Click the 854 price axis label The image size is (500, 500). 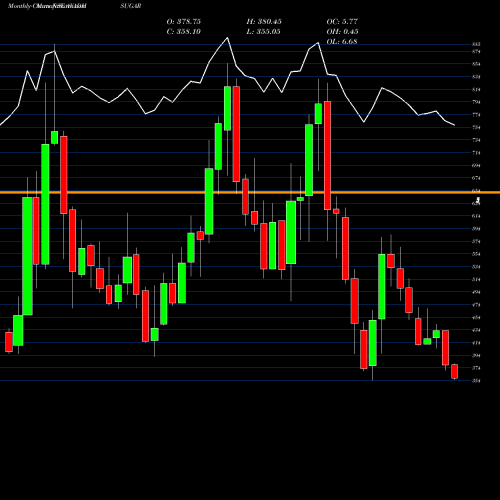coord(476,64)
